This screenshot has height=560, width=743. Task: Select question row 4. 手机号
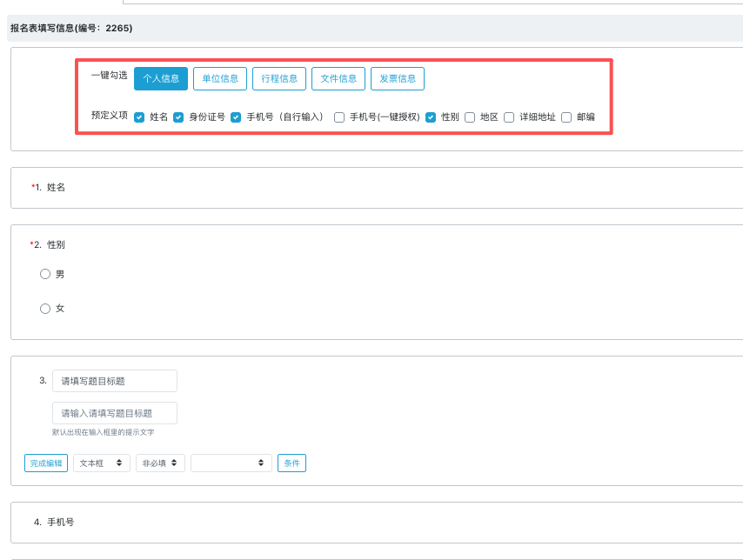[x=377, y=523]
